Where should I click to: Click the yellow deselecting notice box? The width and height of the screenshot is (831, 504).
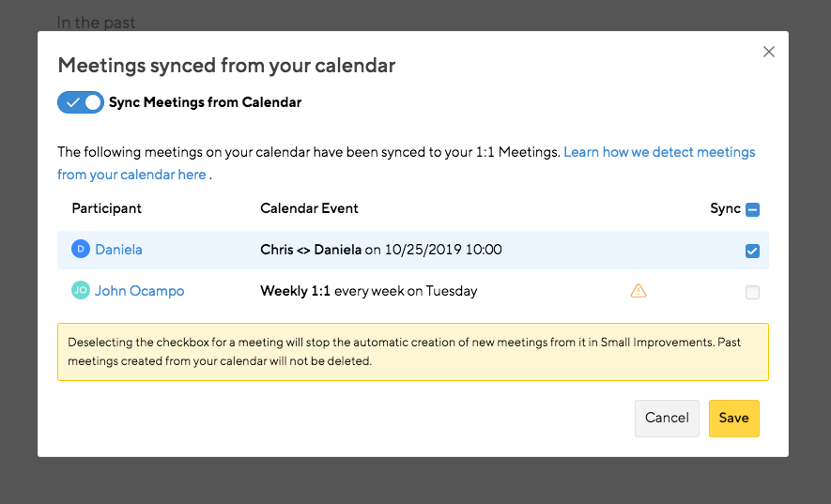tap(412, 352)
